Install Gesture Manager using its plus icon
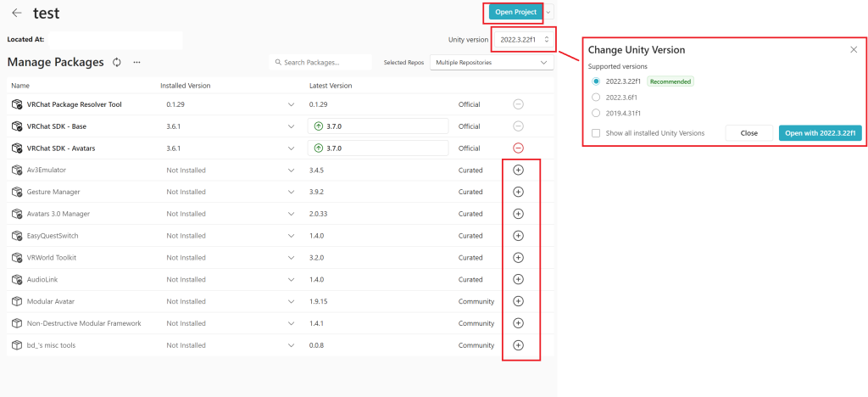The height and width of the screenshot is (397, 868). click(x=519, y=192)
